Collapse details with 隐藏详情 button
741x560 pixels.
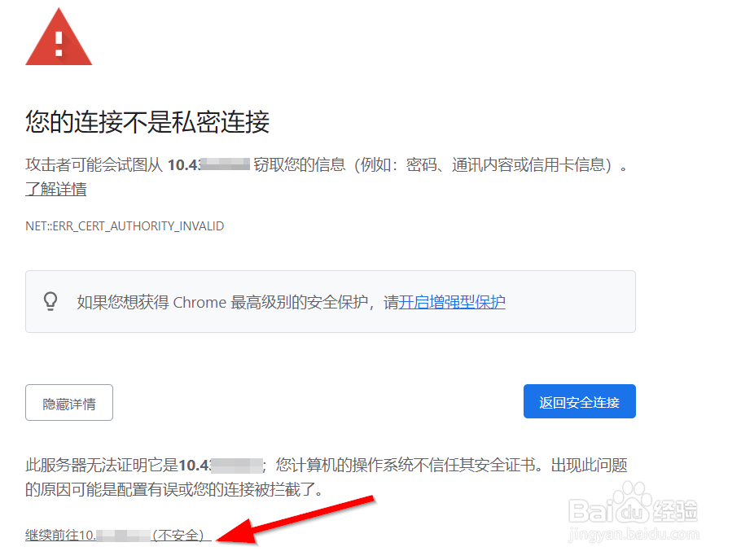pyautogui.click(x=69, y=403)
